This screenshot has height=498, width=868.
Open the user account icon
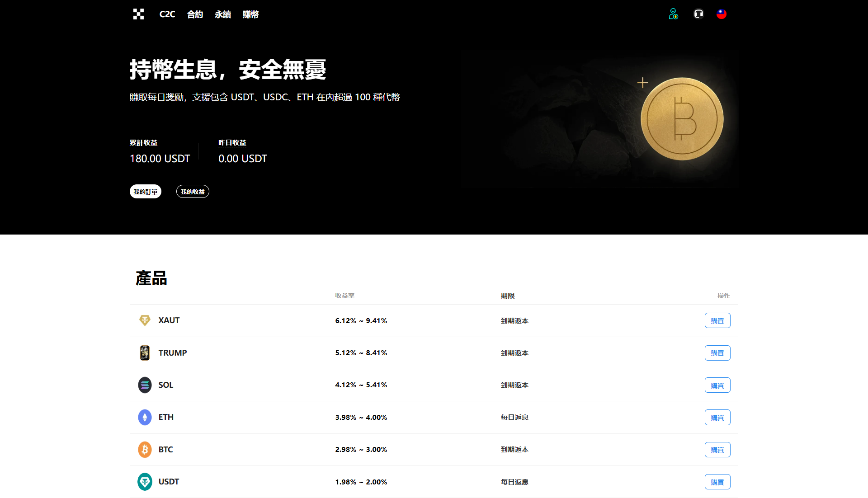[x=673, y=14]
